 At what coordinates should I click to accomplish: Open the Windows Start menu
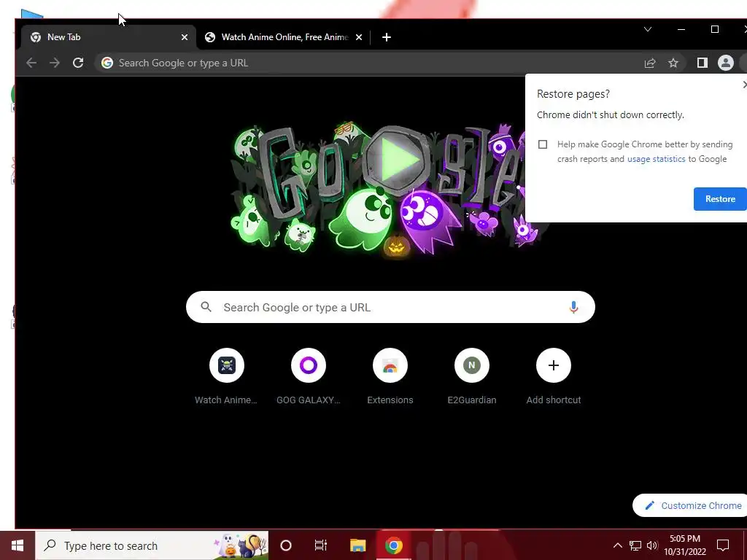pos(18,545)
